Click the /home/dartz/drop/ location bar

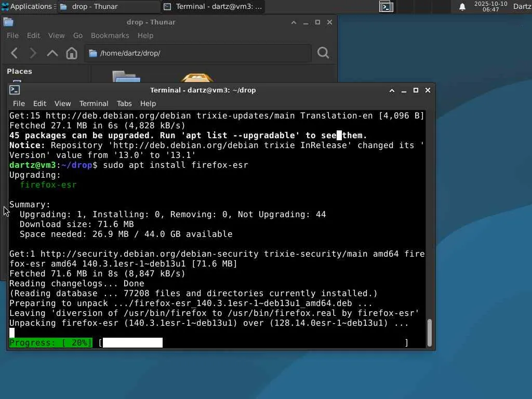[198, 54]
